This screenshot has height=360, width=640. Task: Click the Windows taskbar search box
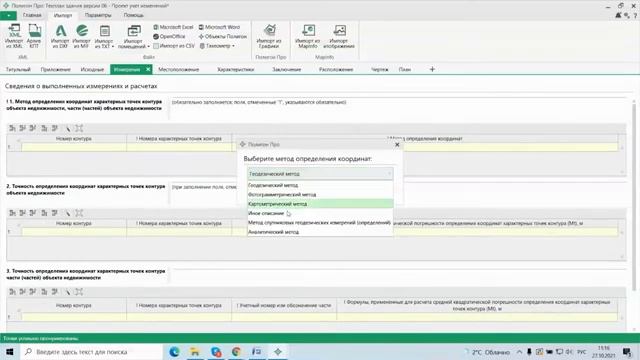point(91,351)
